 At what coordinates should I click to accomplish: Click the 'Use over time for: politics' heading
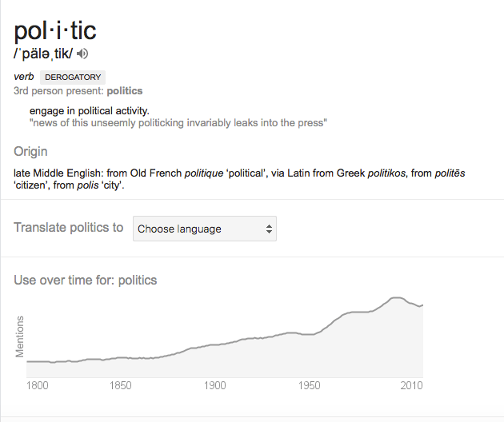(86, 280)
